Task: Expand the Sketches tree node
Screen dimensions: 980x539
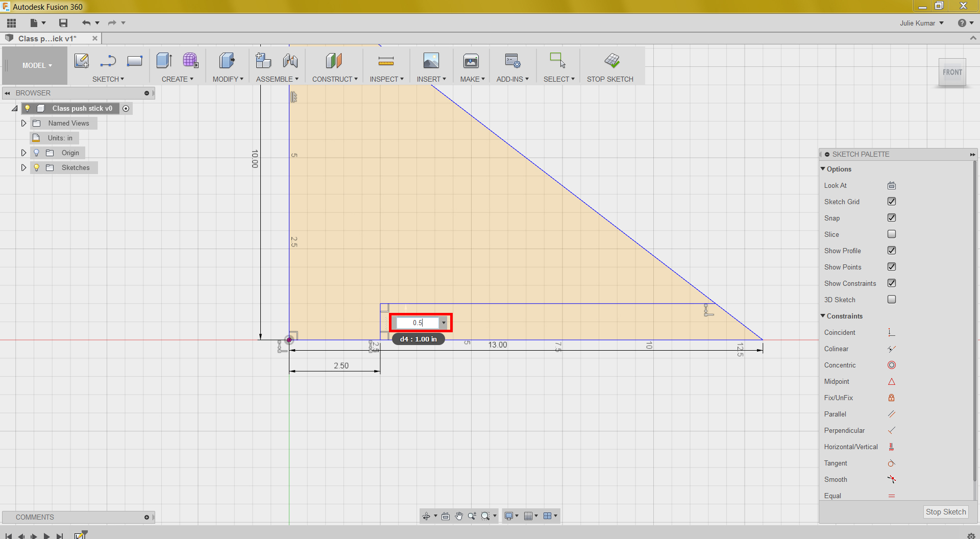Action: (x=23, y=167)
